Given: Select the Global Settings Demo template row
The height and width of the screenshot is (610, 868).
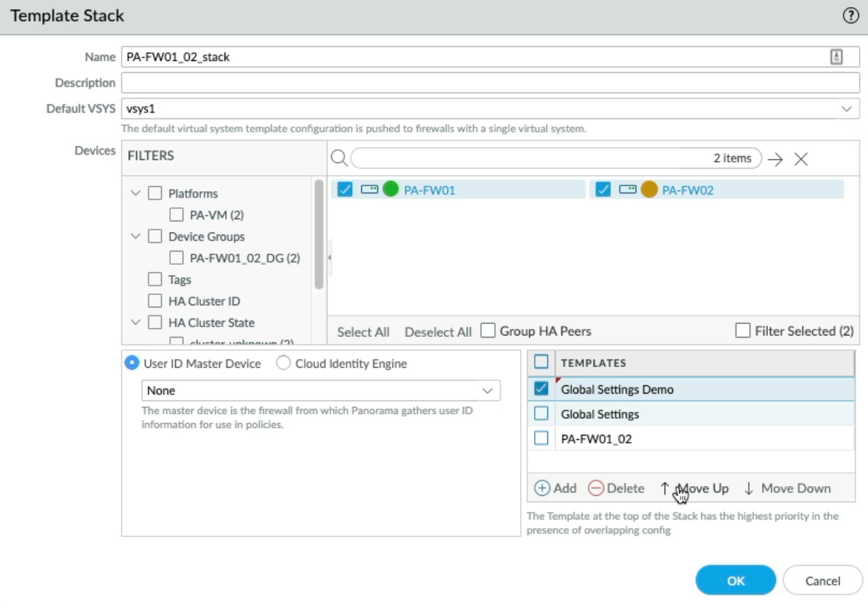Looking at the screenshot, I should click(691, 389).
